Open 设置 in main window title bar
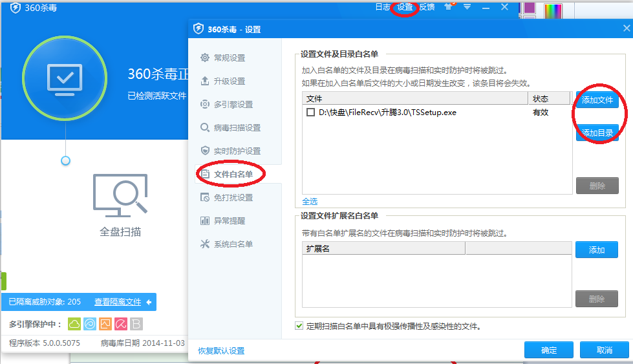The image size is (633, 364). 405,7
